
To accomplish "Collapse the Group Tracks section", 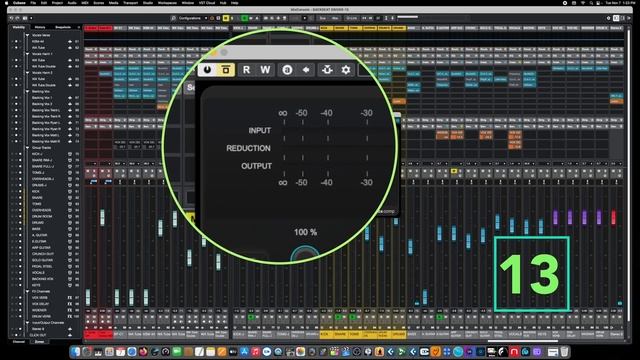I will tap(28, 148).
